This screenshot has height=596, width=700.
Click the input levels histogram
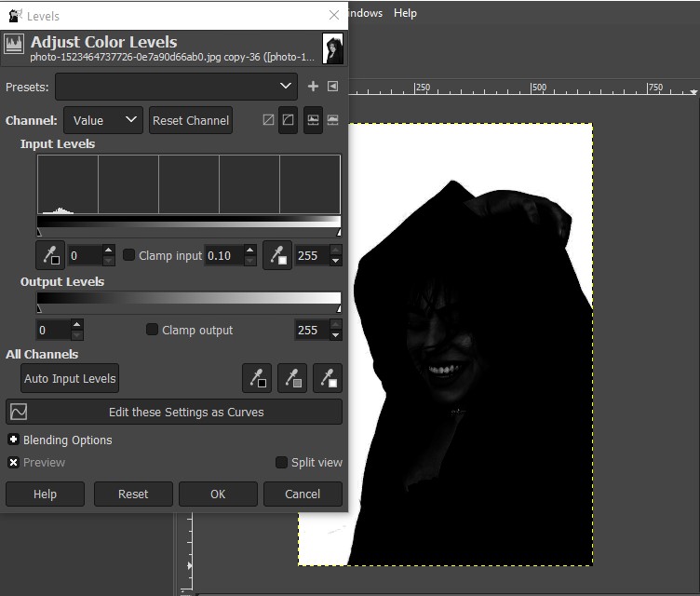point(189,184)
